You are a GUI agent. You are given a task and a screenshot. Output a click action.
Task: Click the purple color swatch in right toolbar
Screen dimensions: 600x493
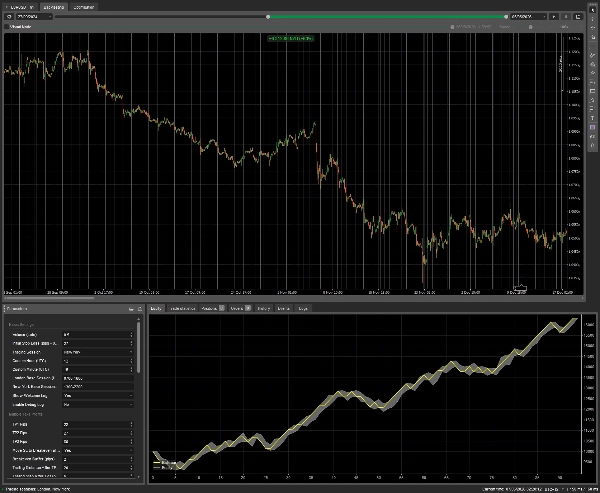[x=593, y=127]
